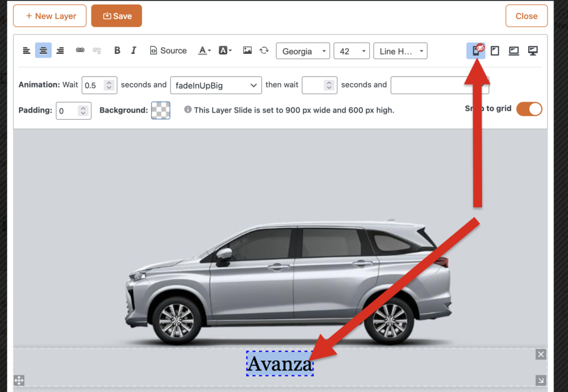Click the layer move handle icon

pos(19,380)
